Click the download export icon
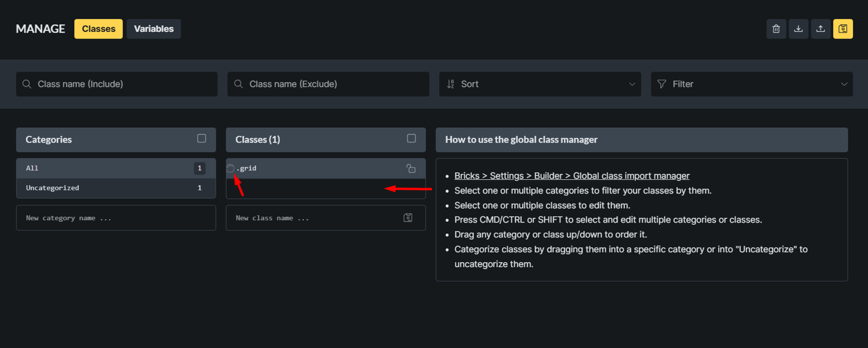The height and width of the screenshot is (348, 868). [x=799, y=29]
